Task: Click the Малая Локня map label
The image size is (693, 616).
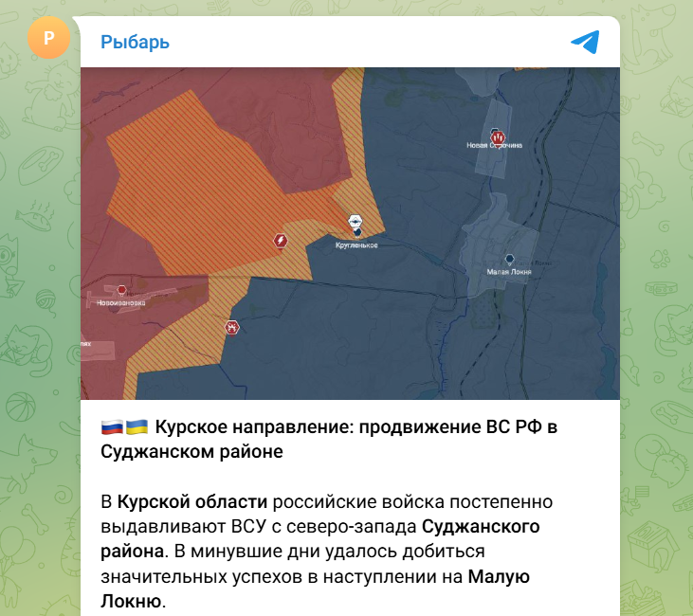Action: (509, 272)
